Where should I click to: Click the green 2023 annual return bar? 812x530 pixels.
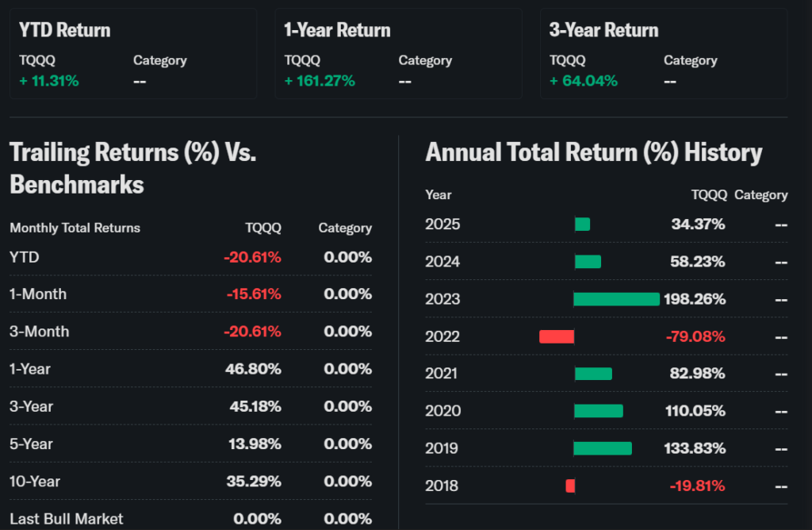pyautogui.click(x=616, y=299)
